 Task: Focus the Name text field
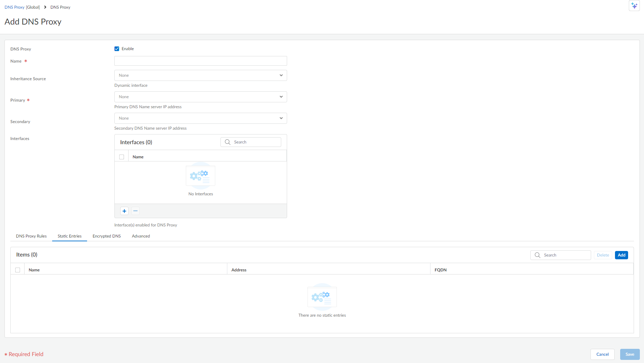[200, 61]
